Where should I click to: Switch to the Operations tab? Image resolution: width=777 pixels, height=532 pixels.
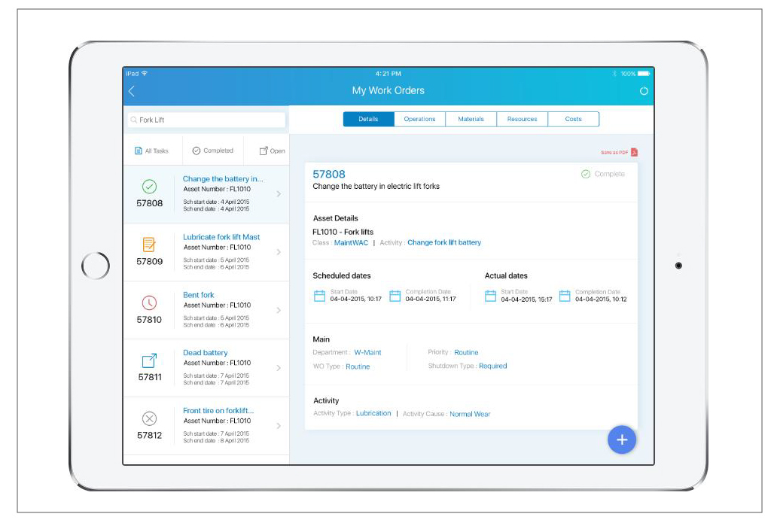pos(419,119)
